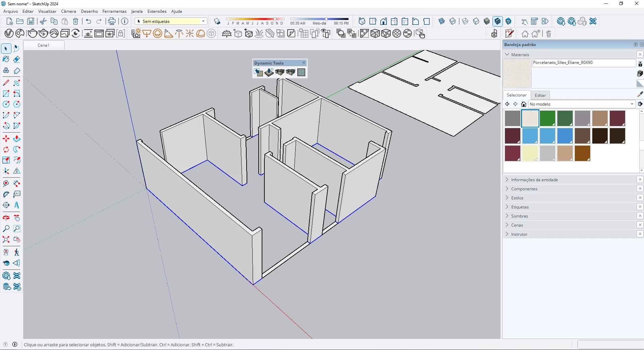644x350 pixels.
Task: Switch to materials Editar tab
Action: coord(540,95)
